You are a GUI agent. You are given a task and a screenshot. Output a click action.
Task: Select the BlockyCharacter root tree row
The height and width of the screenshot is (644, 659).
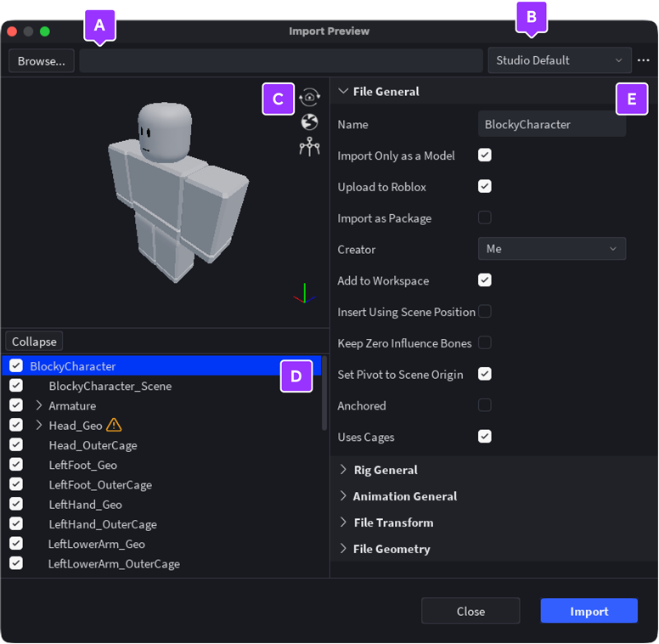click(x=162, y=365)
